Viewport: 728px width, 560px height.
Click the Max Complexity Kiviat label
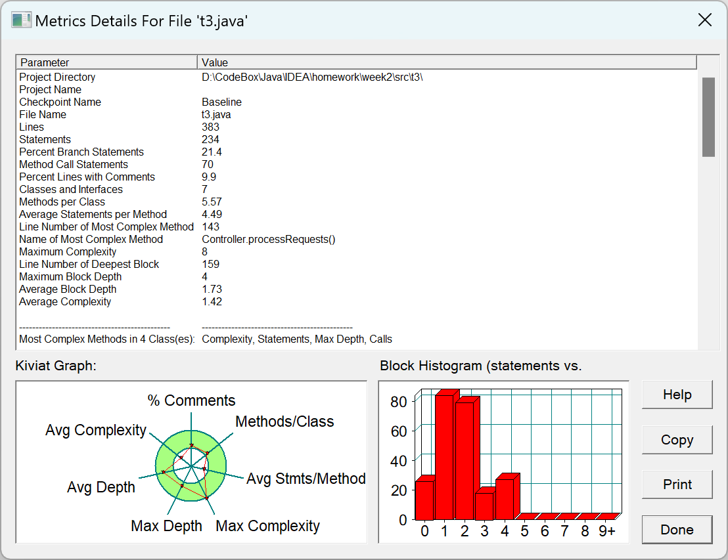point(268,526)
